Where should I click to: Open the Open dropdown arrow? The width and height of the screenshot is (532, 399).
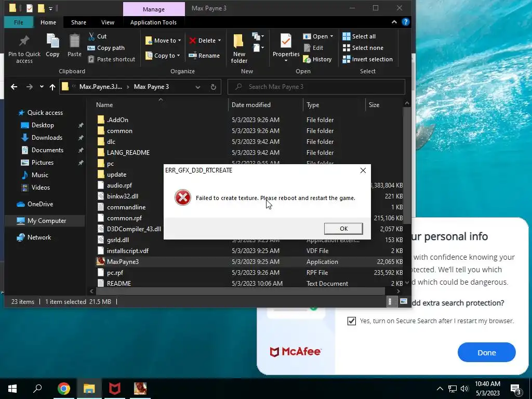[332, 36]
